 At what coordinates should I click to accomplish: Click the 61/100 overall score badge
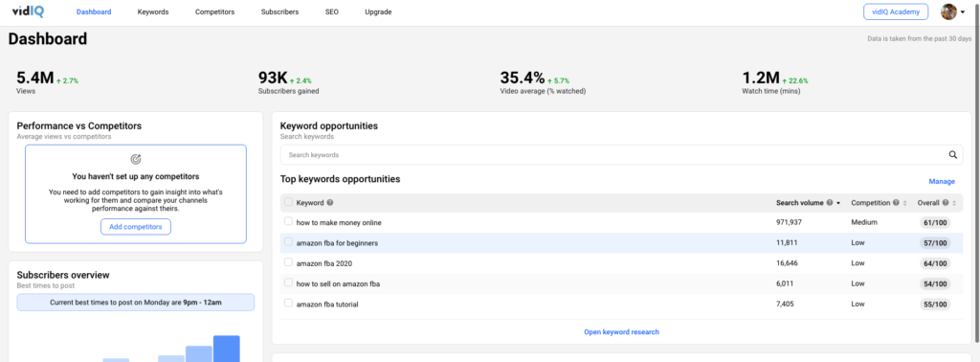pos(935,222)
